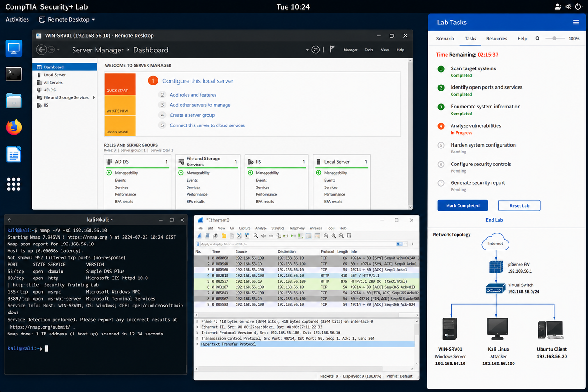The width and height of the screenshot is (588, 392).
Task: Click the refresh icon in Server Manager header
Action: pos(316,50)
